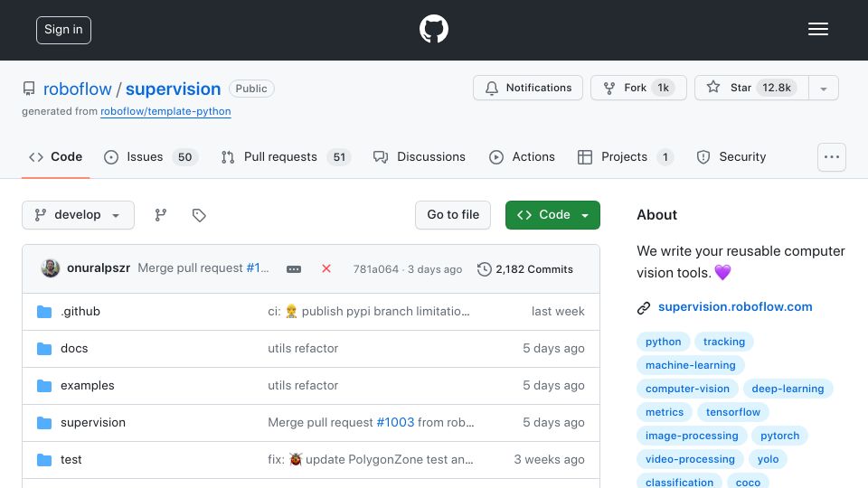This screenshot has height=488, width=868.
Task: Switch to the Code tab
Action: (x=55, y=157)
